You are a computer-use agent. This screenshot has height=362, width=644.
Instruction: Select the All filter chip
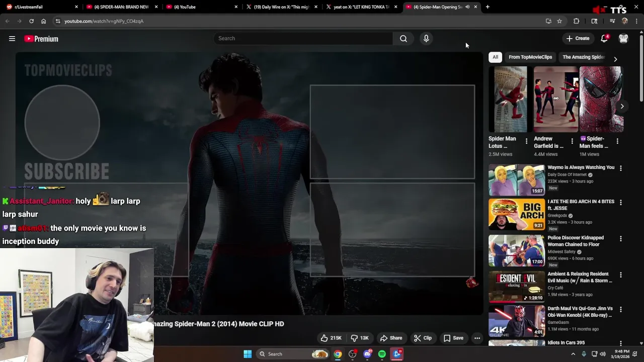tap(495, 57)
